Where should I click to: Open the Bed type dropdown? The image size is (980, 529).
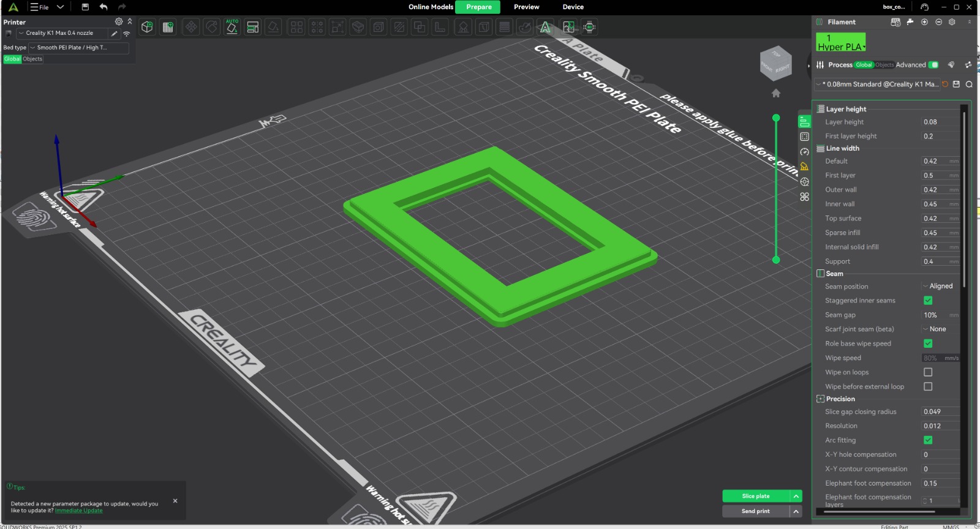click(78, 48)
